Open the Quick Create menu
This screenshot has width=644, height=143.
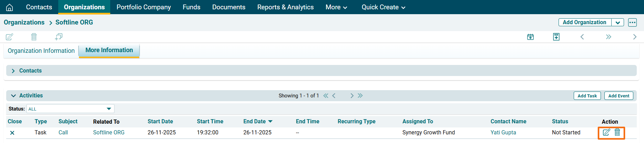pyautogui.click(x=383, y=7)
